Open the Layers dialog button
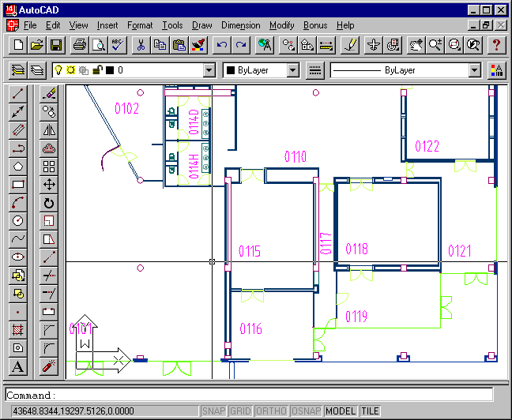This screenshot has width=512, height=420. click(x=37, y=70)
